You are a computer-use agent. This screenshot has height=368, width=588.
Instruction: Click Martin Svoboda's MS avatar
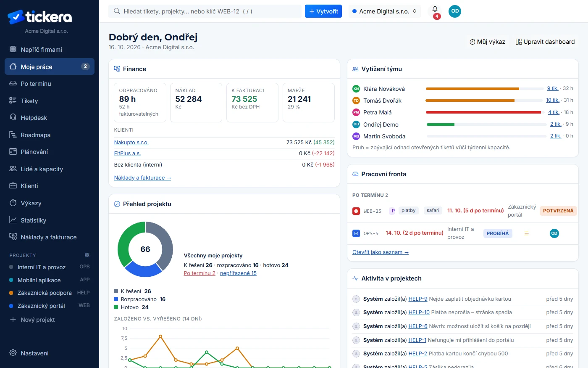click(x=356, y=136)
